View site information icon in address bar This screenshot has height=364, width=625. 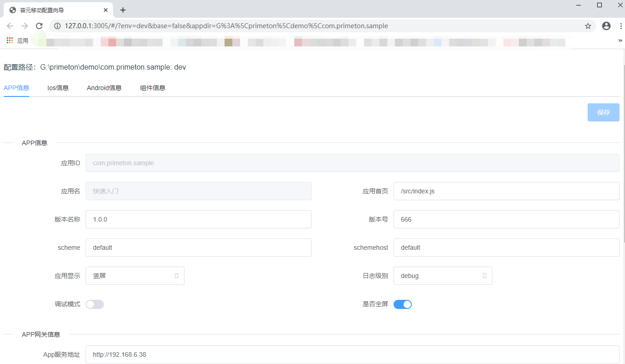[57, 26]
